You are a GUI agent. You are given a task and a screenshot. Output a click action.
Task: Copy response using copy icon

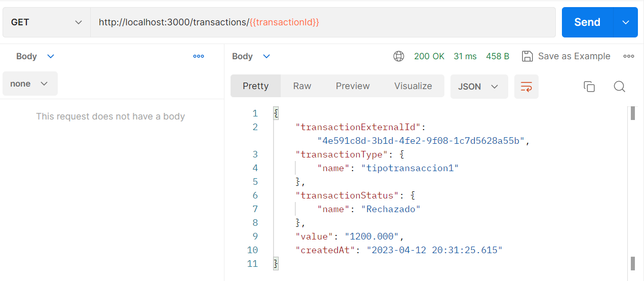pos(589,87)
